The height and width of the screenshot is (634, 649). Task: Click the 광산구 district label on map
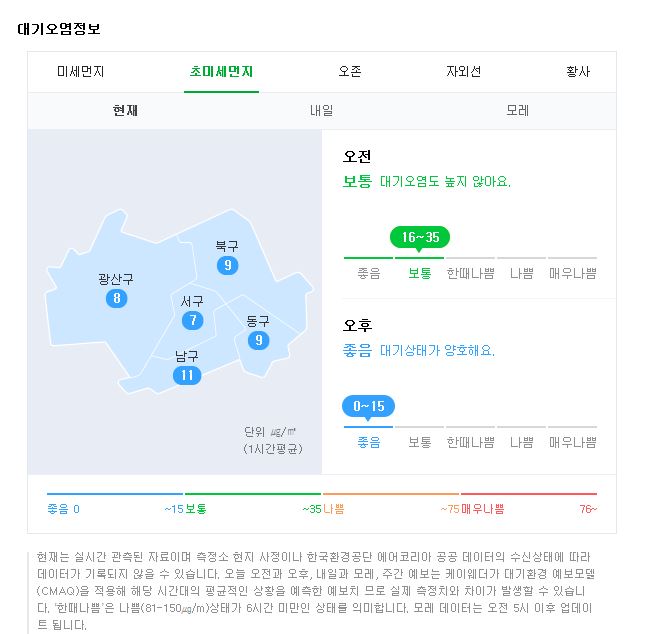(116, 279)
